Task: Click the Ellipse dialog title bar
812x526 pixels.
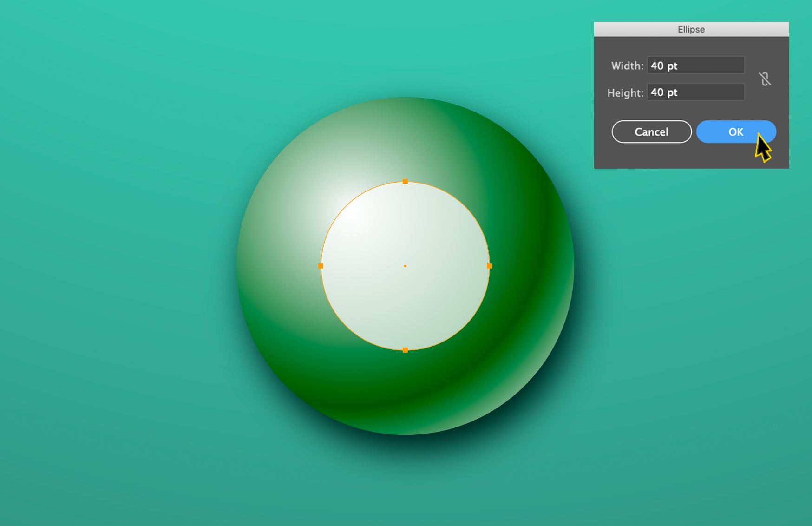Action: [x=691, y=29]
